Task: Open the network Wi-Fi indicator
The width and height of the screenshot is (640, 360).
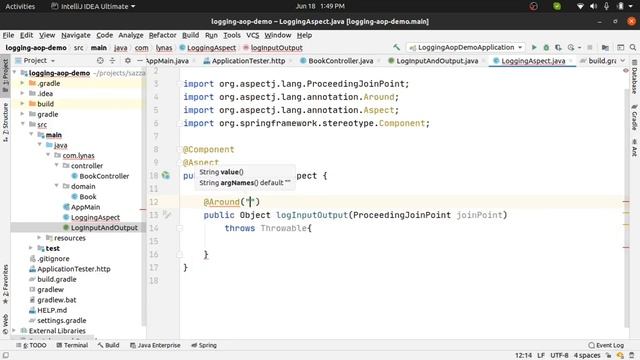Action: click(x=580, y=6)
